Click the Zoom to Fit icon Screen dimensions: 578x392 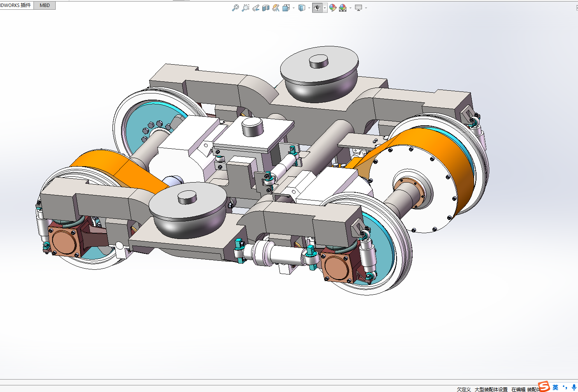point(235,8)
